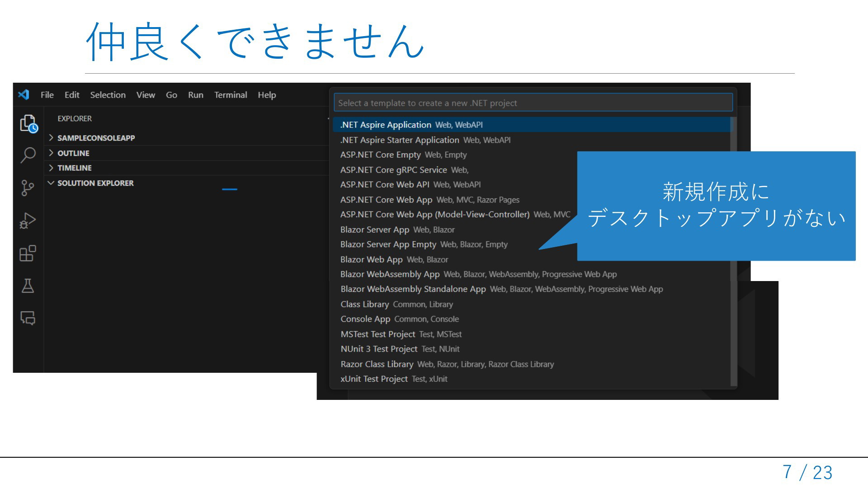Click the VS Code logo icon
The image size is (868, 488).
click(24, 95)
